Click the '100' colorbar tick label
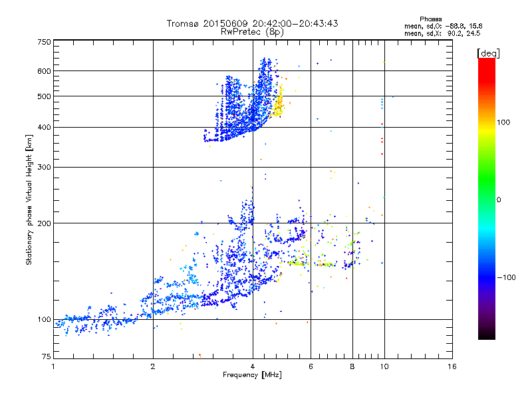 click(x=503, y=122)
